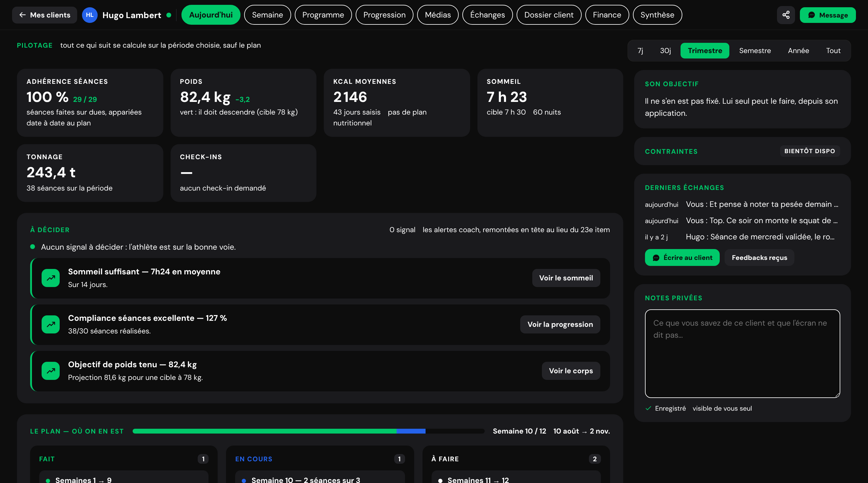Screen dimensions: 868x483
Task: Click the Tonnage 243,4 t card
Action: [90, 173]
